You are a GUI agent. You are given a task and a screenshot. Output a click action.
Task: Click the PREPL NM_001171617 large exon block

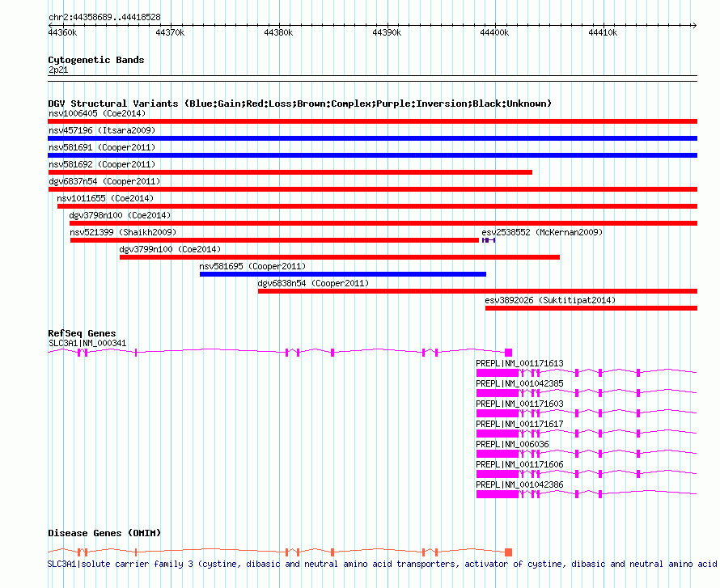tap(498, 434)
